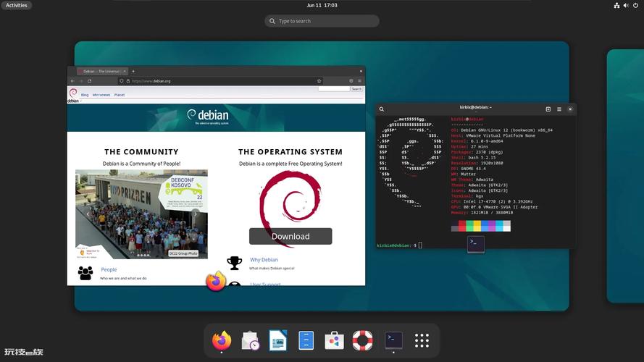Open the terminal hamburger menu
This screenshot has height=362, width=644.
pos(559,109)
